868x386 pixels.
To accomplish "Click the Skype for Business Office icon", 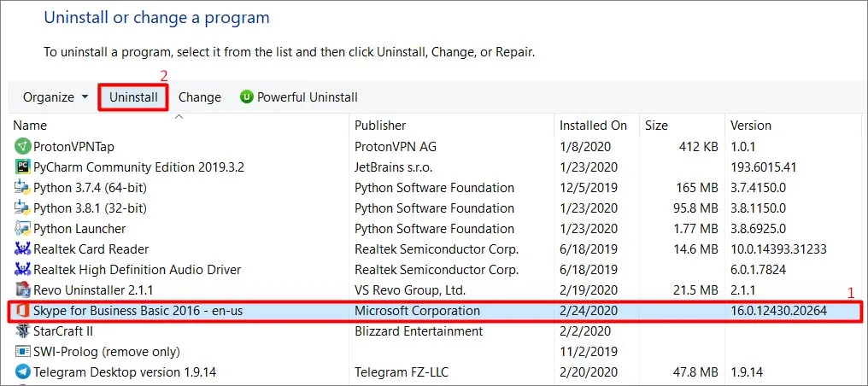I will tap(21, 311).
